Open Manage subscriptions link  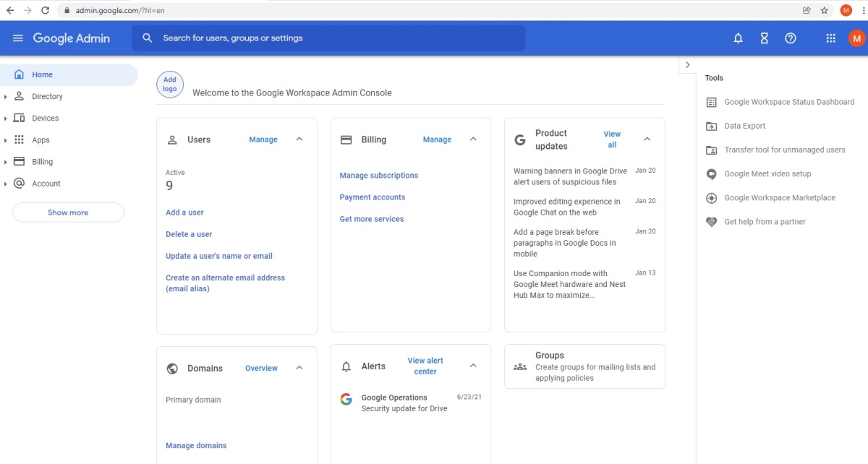coord(379,176)
